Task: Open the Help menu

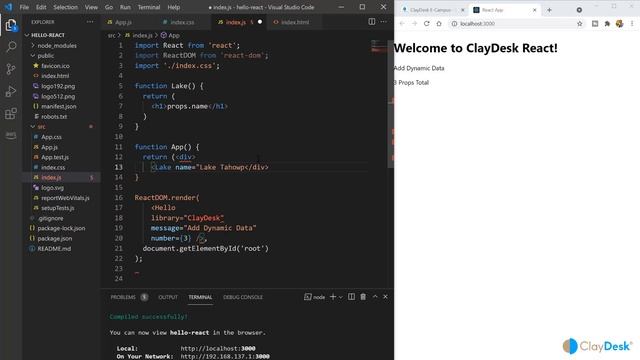Action: [x=173, y=7]
